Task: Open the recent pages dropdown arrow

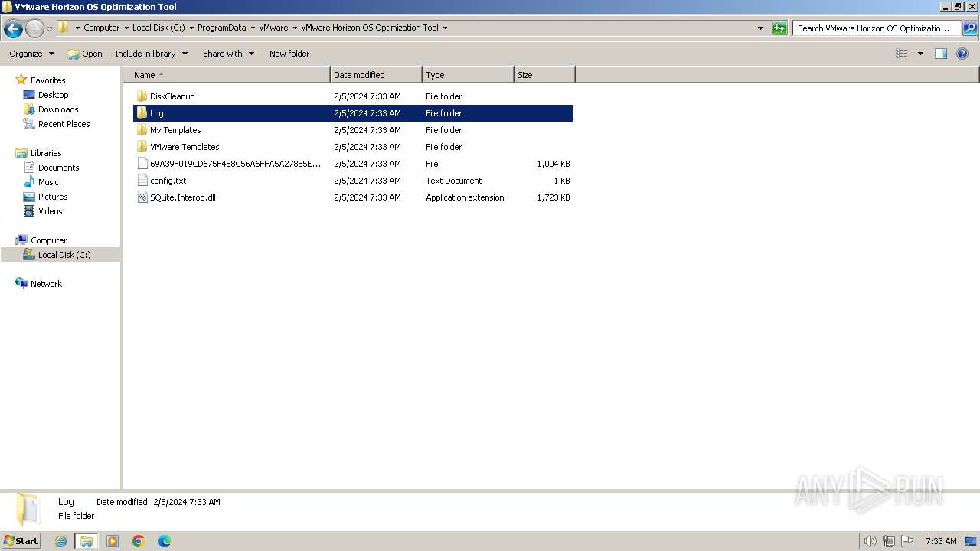Action: tap(49, 29)
